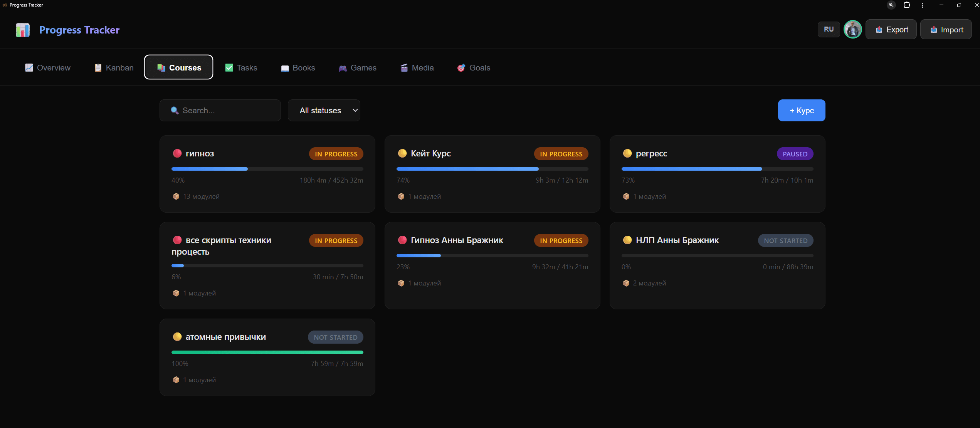Click the progress bar on the 'регресс' card
The image size is (980, 428).
pyautogui.click(x=717, y=169)
